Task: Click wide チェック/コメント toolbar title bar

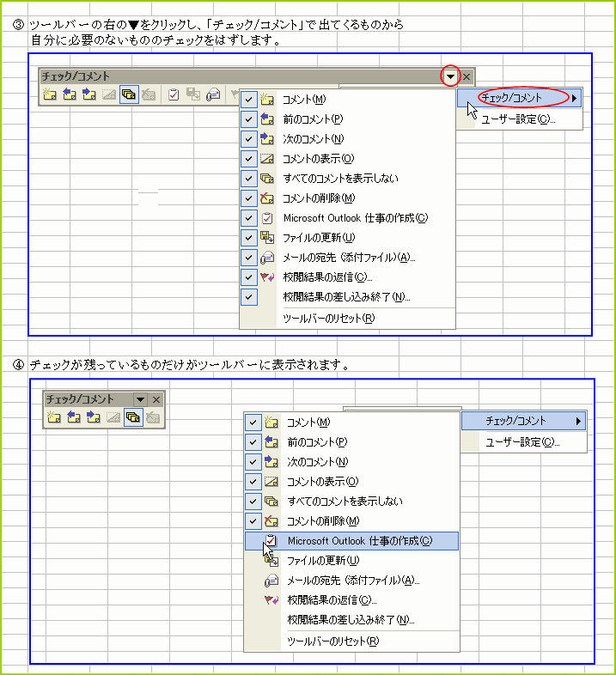Action: coord(241,76)
